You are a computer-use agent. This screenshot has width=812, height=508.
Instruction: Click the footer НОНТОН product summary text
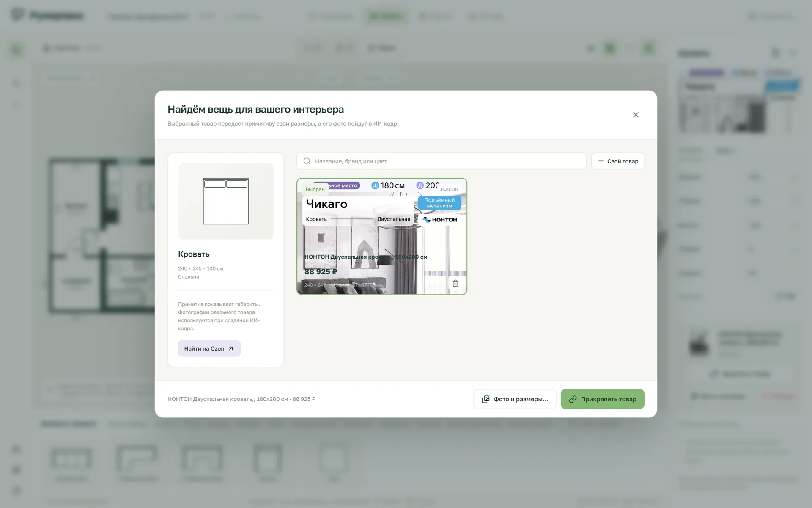pyautogui.click(x=241, y=399)
